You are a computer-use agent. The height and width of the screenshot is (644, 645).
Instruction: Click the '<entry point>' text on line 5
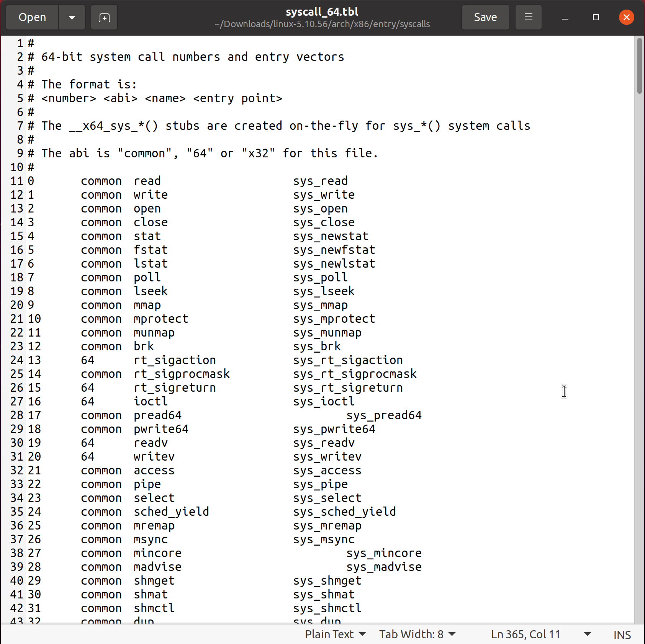pyautogui.click(x=237, y=98)
